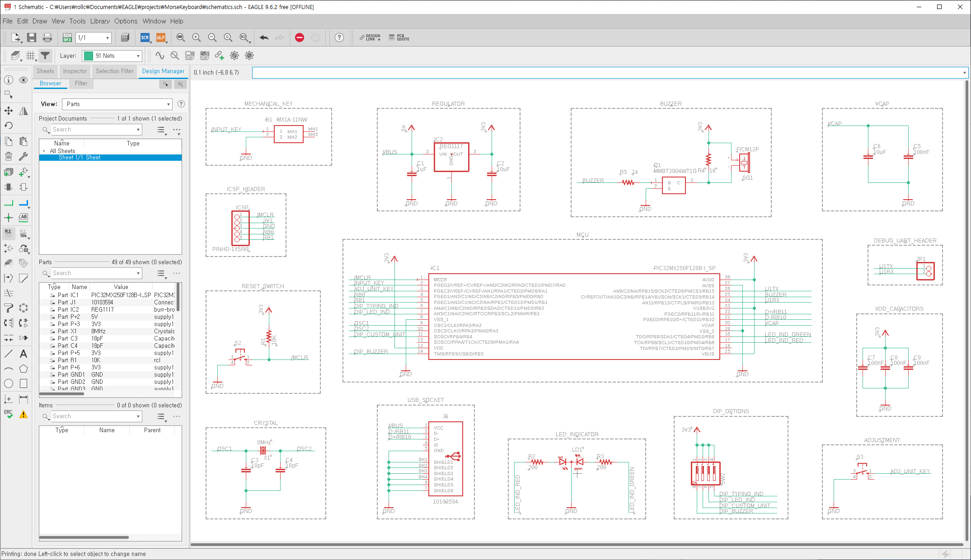The height and width of the screenshot is (560, 971).
Task: Open the Draw menu
Action: (40, 21)
